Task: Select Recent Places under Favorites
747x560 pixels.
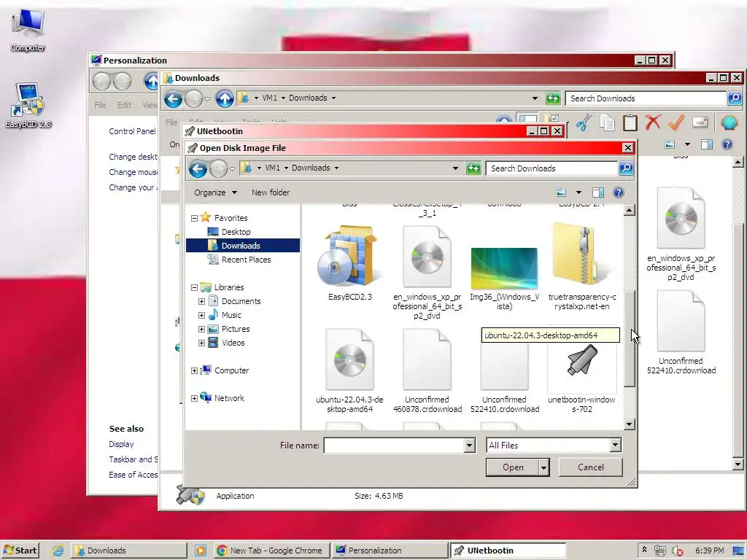Action: point(246,260)
